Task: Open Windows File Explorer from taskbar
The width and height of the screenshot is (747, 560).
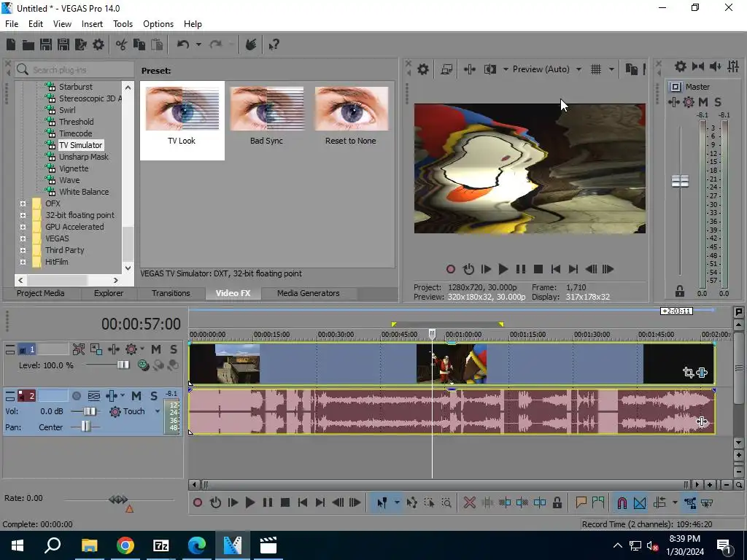Action: click(x=89, y=545)
